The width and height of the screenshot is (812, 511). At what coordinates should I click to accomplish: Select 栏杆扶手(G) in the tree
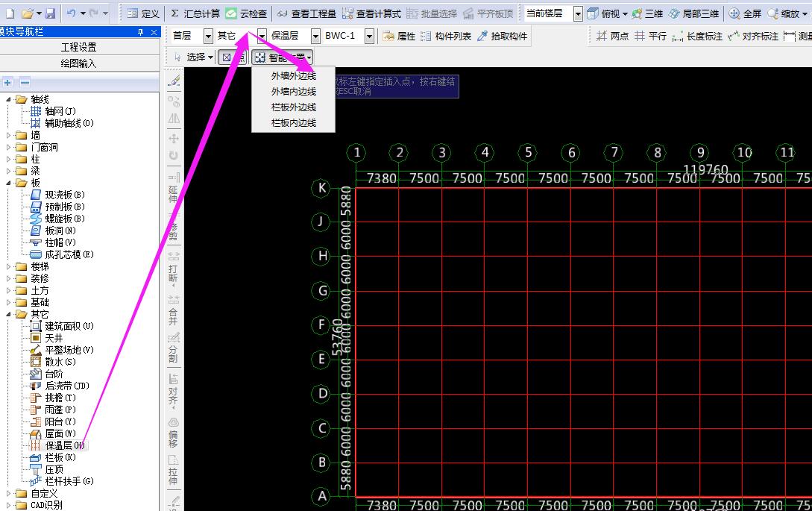click(69, 481)
